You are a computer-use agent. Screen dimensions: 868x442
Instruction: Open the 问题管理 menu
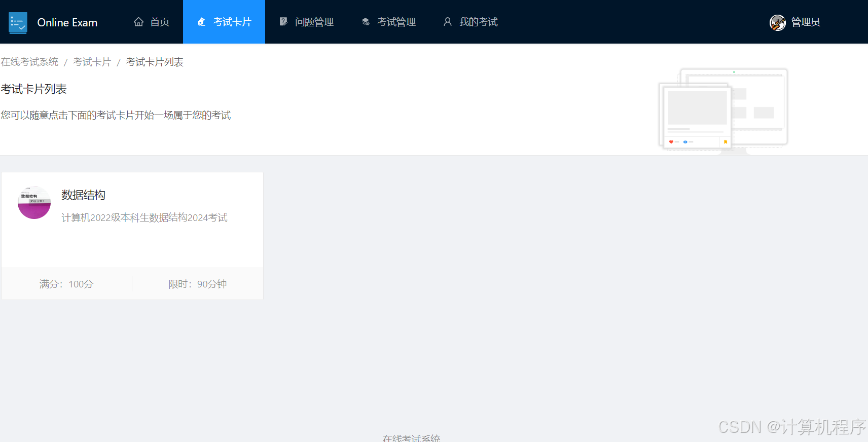click(x=306, y=22)
